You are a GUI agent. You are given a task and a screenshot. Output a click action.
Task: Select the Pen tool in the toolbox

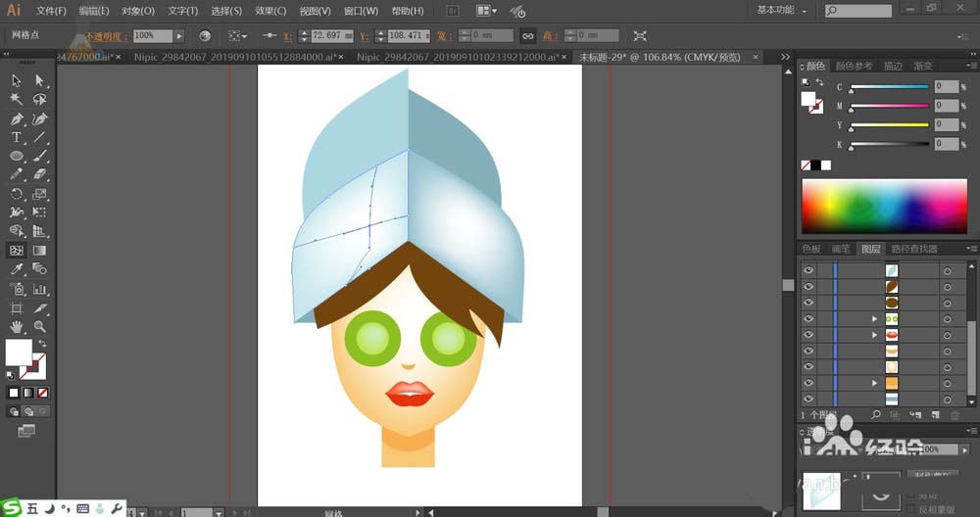coord(17,118)
